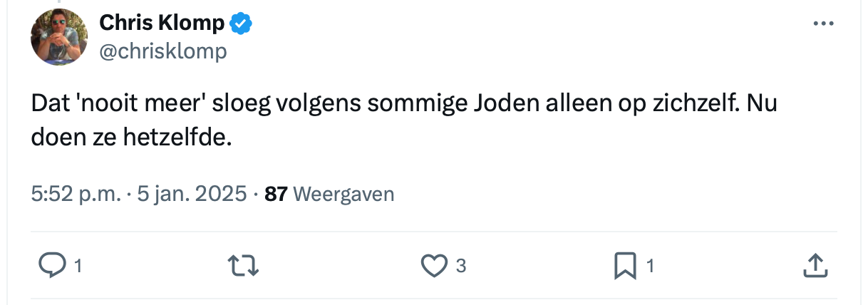Open the @chrisklomp handle link
The width and height of the screenshot is (868, 305).
click(163, 51)
